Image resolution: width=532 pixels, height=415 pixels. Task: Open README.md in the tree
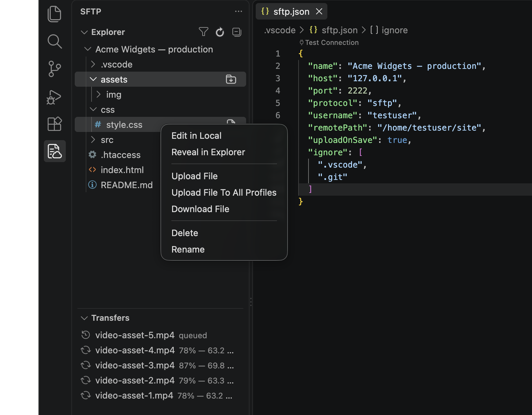(x=126, y=185)
